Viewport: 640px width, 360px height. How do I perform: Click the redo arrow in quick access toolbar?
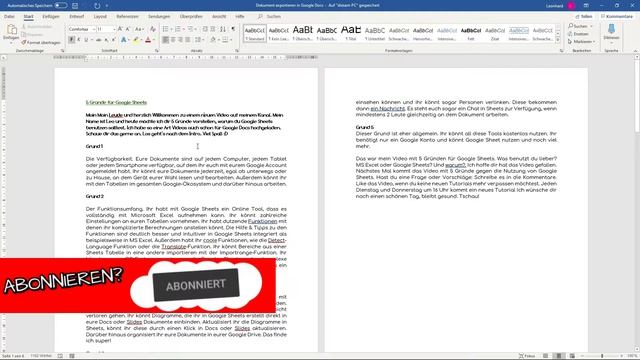click(x=97, y=6)
